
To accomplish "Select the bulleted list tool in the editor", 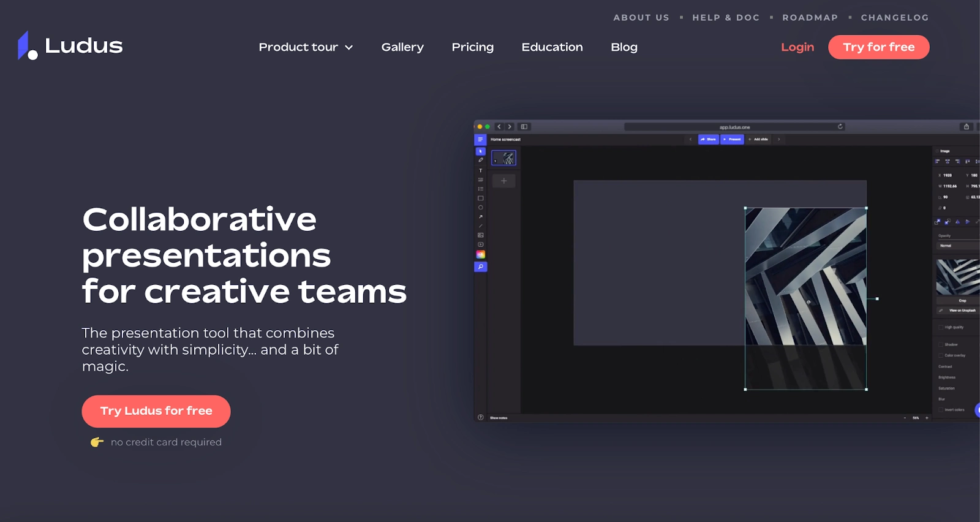I will [480, 189].
